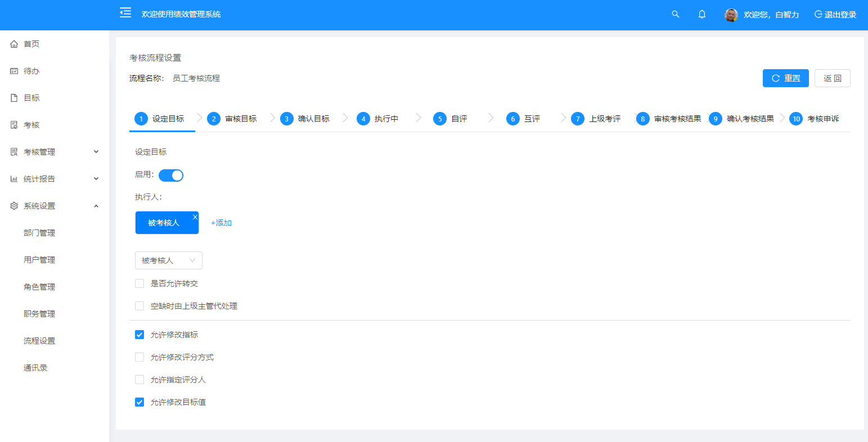Check the 允许指定评分人 checkbox
This screenshot has width=868, height=442.
(140, 380)
